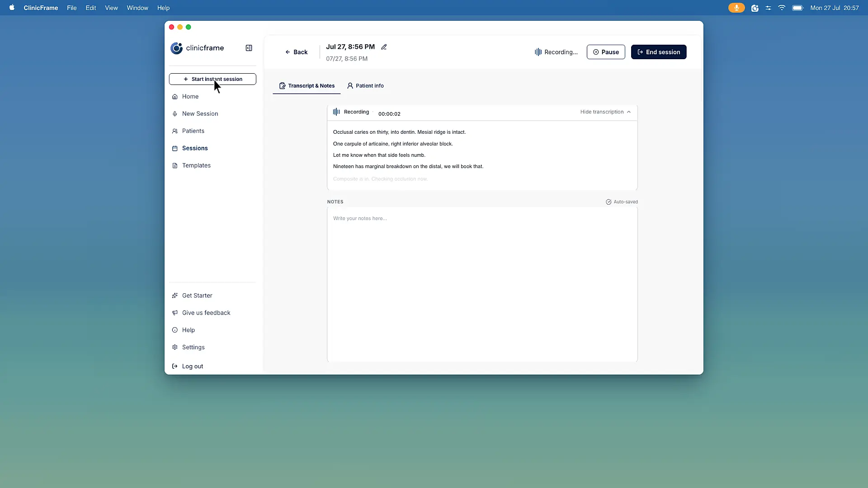Viewport: 868px width, 488px height.
Task: Click the Apple menu icon
Action: pyautogui.click(x=12, y=8)
